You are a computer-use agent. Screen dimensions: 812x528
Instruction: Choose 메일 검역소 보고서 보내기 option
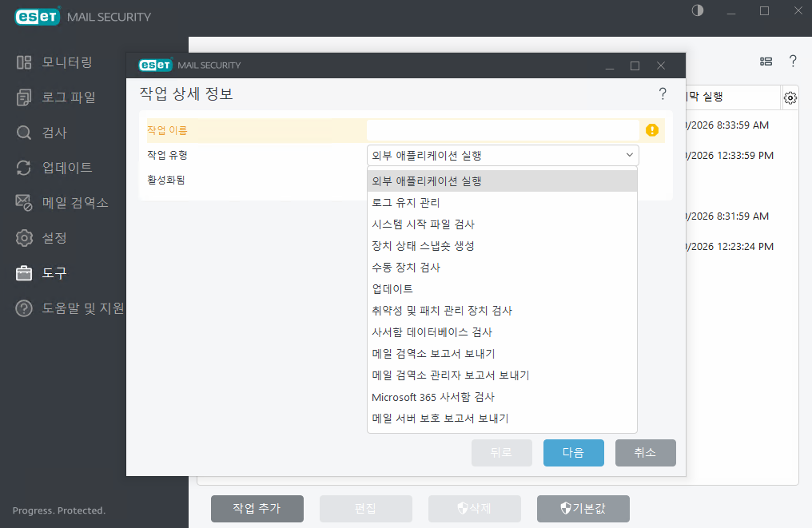click(502, 354)
